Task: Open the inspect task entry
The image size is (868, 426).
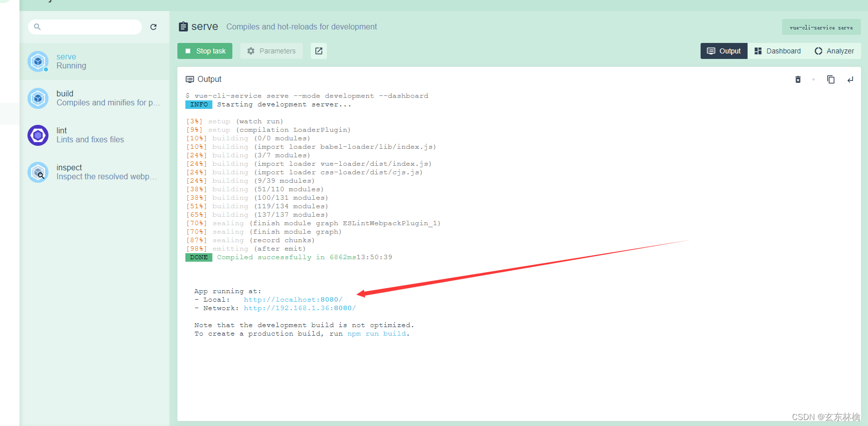Action: 94,172
